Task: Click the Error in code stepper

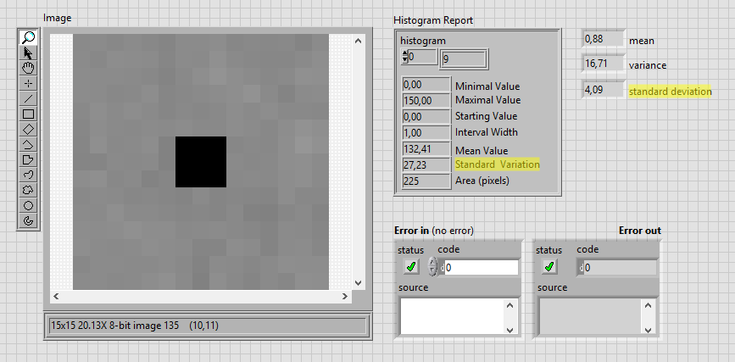Action: (433, 267)
